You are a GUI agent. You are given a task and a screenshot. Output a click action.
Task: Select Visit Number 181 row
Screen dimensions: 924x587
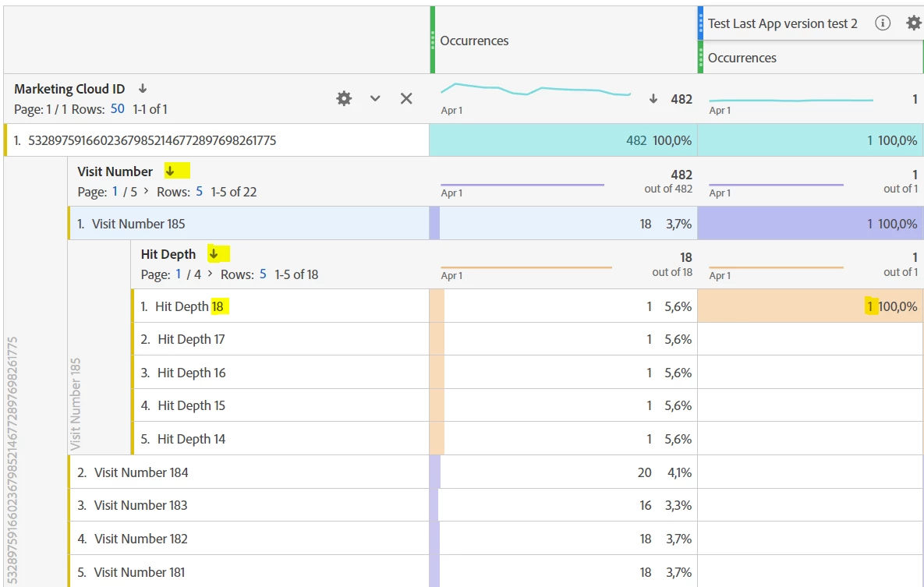[x=249, y=571]
